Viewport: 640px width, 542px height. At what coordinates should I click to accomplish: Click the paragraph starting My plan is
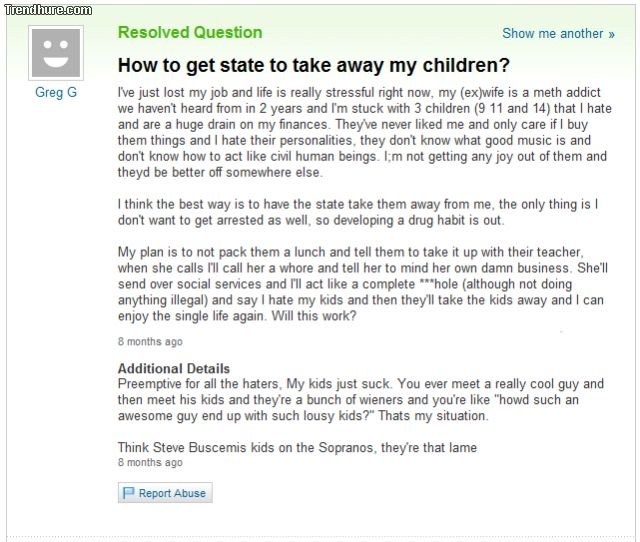[360, 283]
